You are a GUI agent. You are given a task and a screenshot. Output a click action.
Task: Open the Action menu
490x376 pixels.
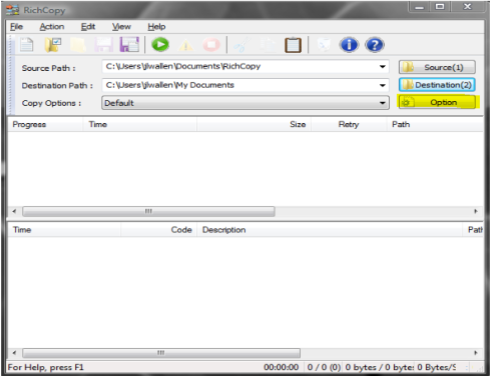[52, 27]
